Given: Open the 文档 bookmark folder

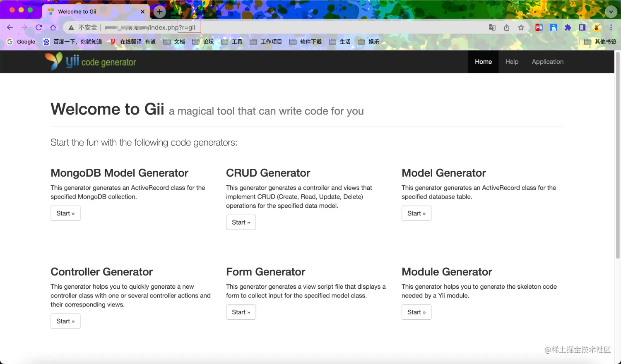Looking at the screenshot, I should point(174,42).
